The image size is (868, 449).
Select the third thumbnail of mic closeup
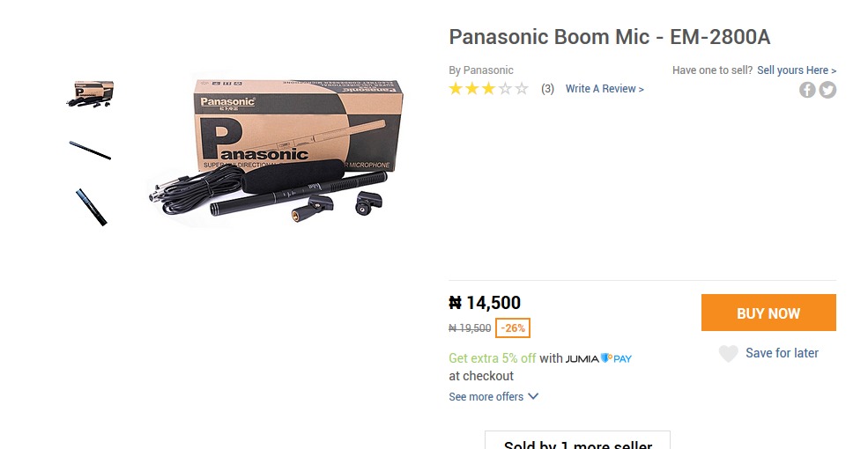coord(91,207)
